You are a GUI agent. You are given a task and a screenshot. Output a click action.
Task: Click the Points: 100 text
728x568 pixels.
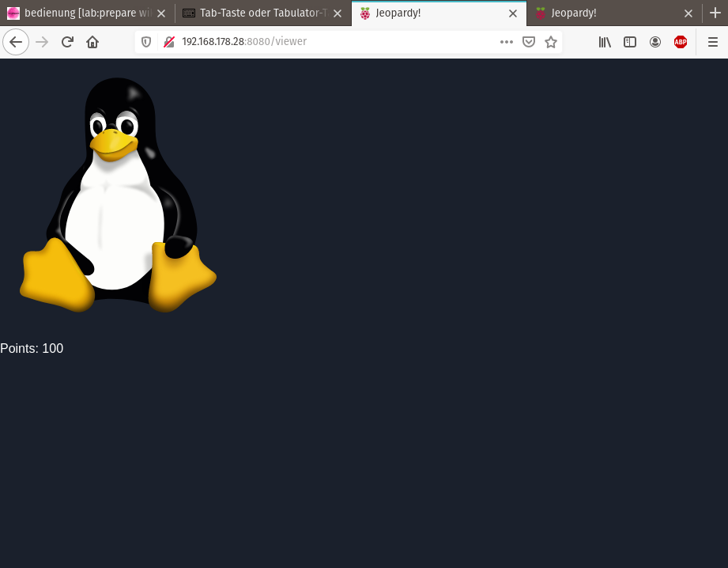(x=32, y=348)
